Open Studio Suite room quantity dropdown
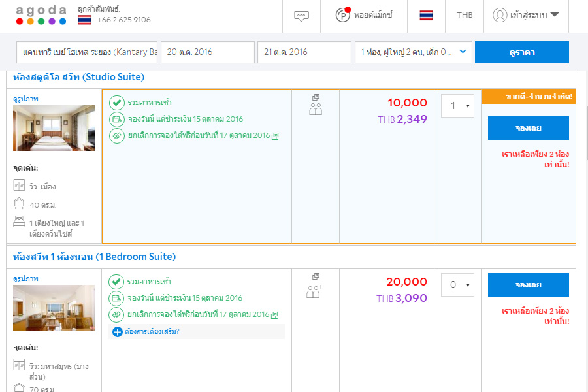Screen dimensions: 588x392 [x=457, y=106]
